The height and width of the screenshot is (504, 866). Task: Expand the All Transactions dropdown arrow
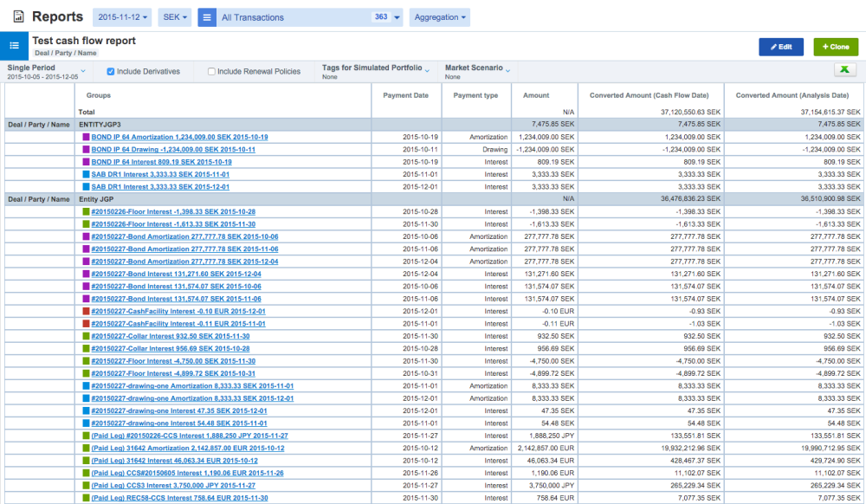[397, 17]
